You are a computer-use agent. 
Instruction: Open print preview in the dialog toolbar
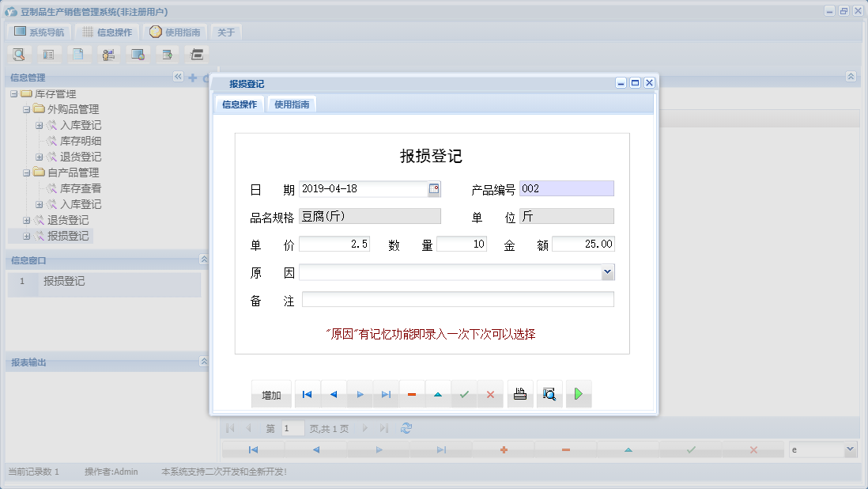click(549, 393)
